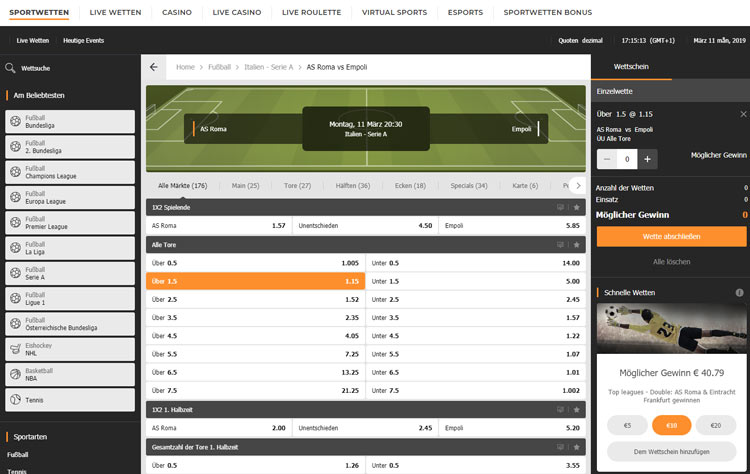The width and height of the screenshot is (750, 474).
Task: Open the Wettschein tab
Action: [631, 66]
